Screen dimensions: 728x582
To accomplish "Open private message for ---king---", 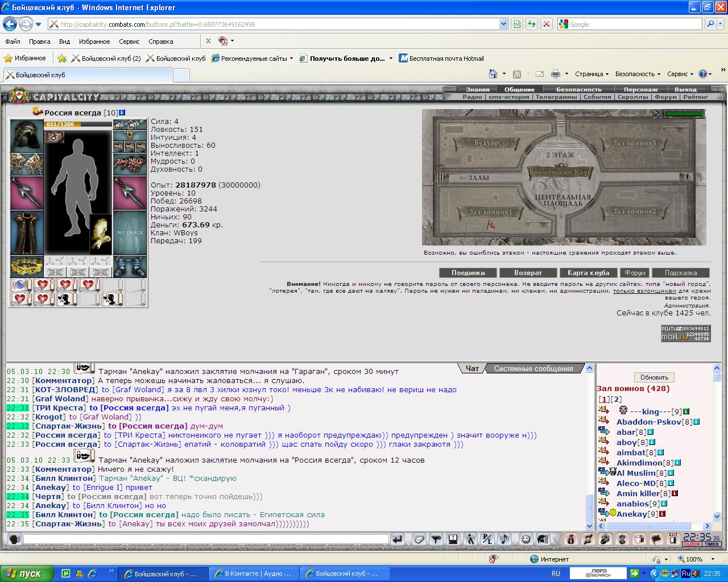I will point(603,411).
